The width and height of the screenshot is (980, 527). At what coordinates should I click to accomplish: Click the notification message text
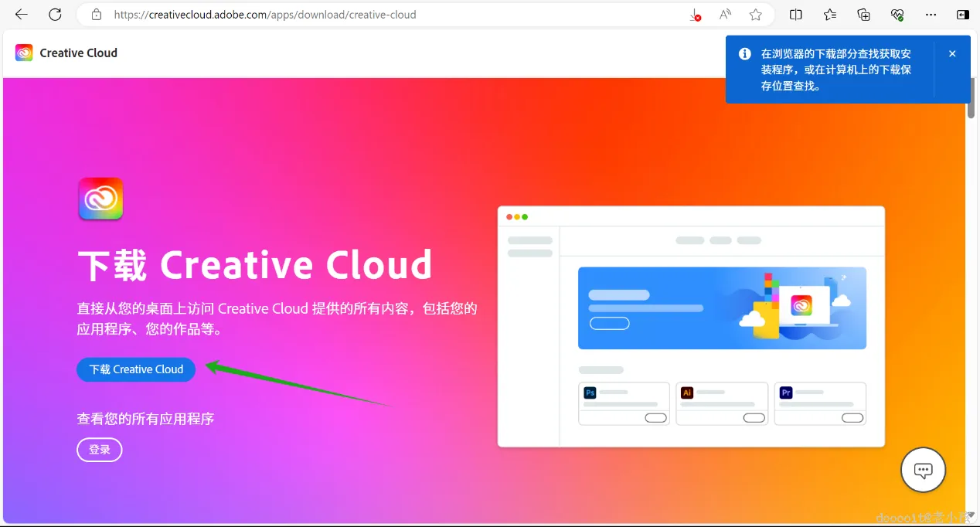(x=836, y=70)
